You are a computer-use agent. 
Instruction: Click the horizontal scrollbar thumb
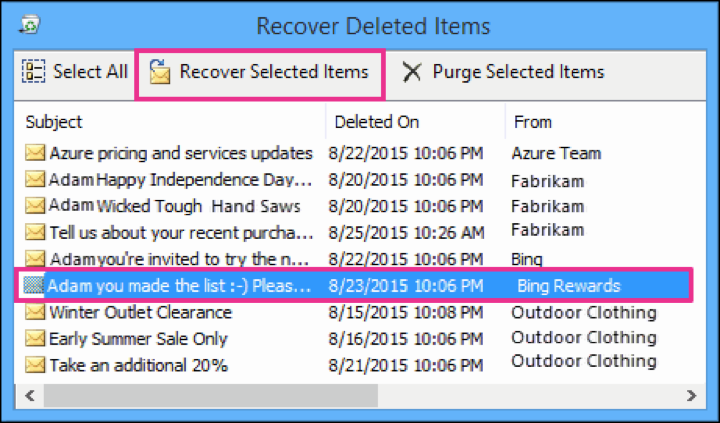[x=300, y=395]
